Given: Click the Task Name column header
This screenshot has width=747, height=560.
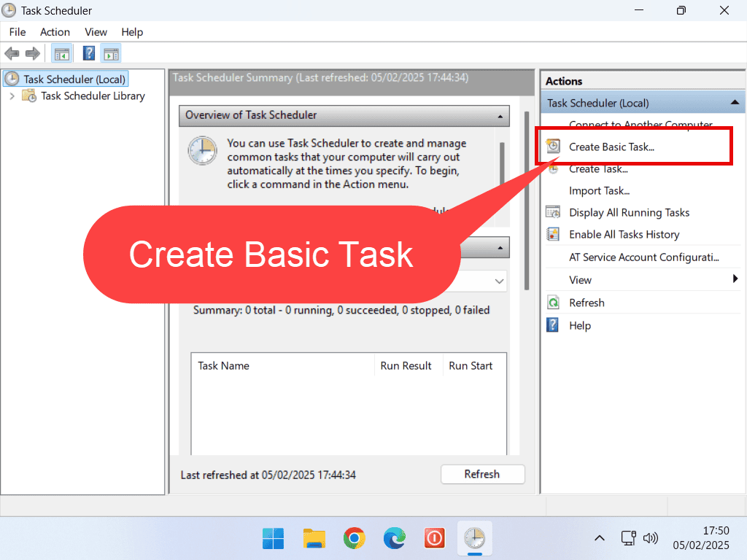Looking at the screenshot, I should pos(224,366).
